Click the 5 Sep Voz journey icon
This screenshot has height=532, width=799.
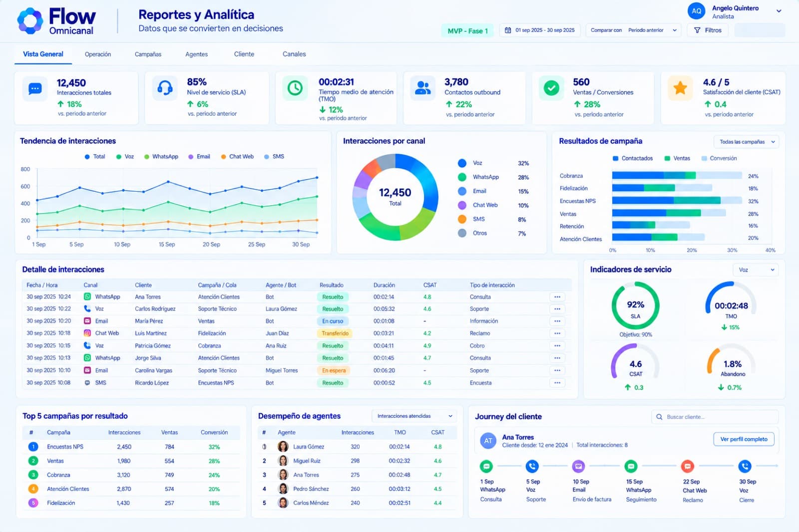point(532,467)
